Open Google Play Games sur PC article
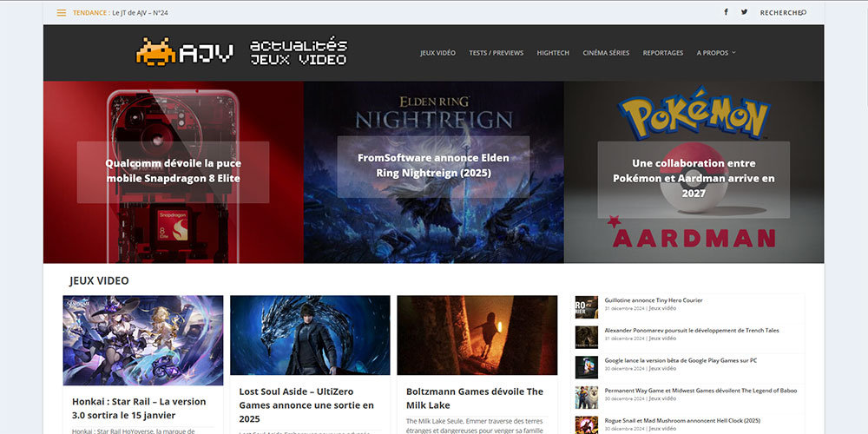 click(x=681, y=360)
